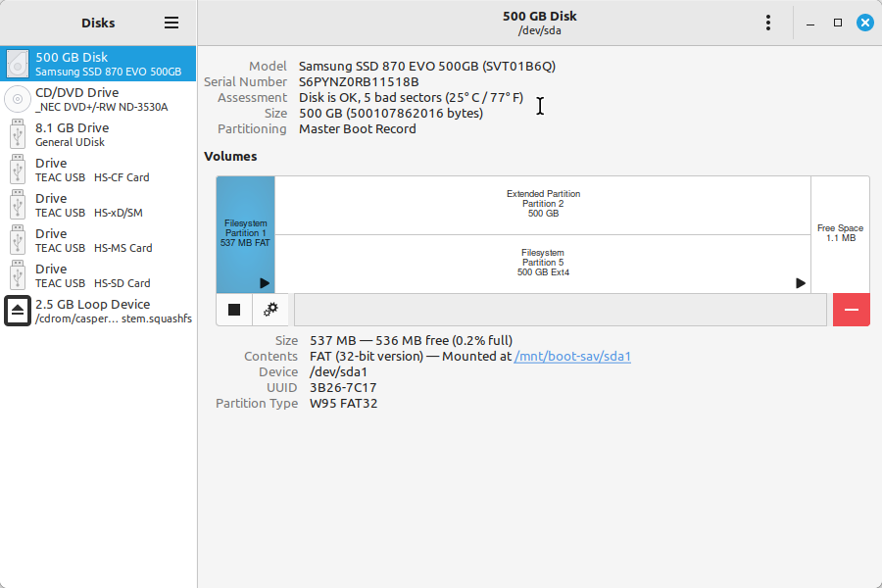Select the CD/DVD Drive in sidebar
The width and height of the screenshot is (882, 588).
98,100
